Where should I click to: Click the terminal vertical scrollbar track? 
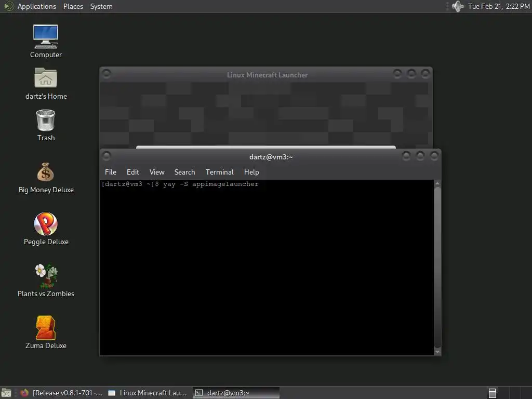click(437, 268)
